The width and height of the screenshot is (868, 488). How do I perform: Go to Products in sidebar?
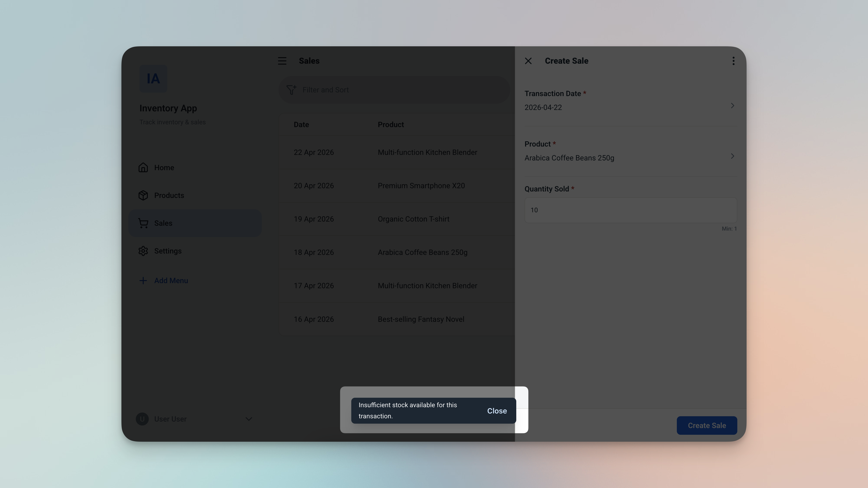point(195,196)
